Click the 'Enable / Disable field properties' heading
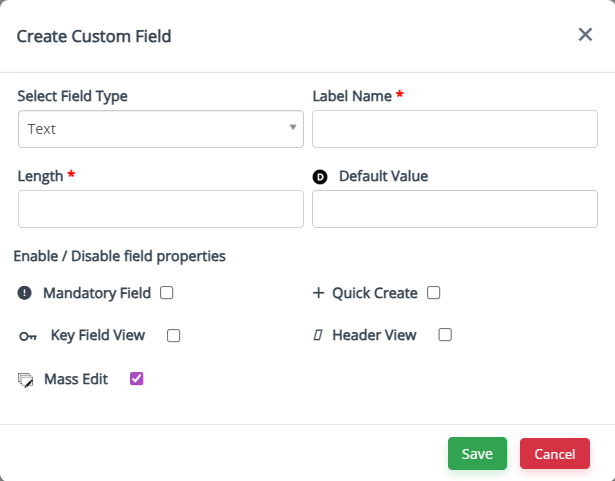The height and width of the screenshot is (481, 615). pos(120,256)
